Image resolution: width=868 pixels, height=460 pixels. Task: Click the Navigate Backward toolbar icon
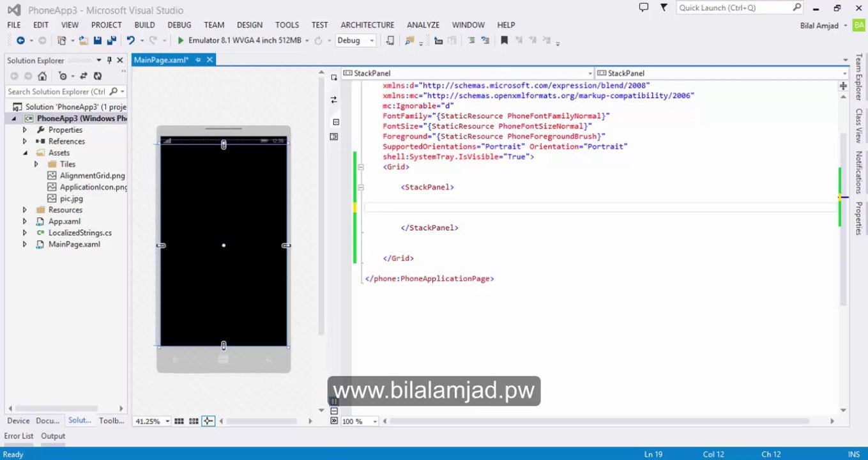[20, 40]
